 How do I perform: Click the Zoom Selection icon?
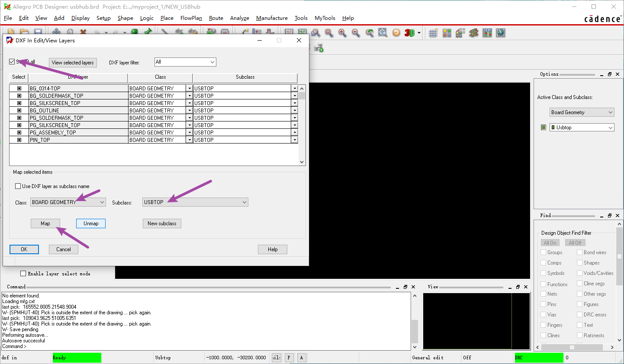383,33
